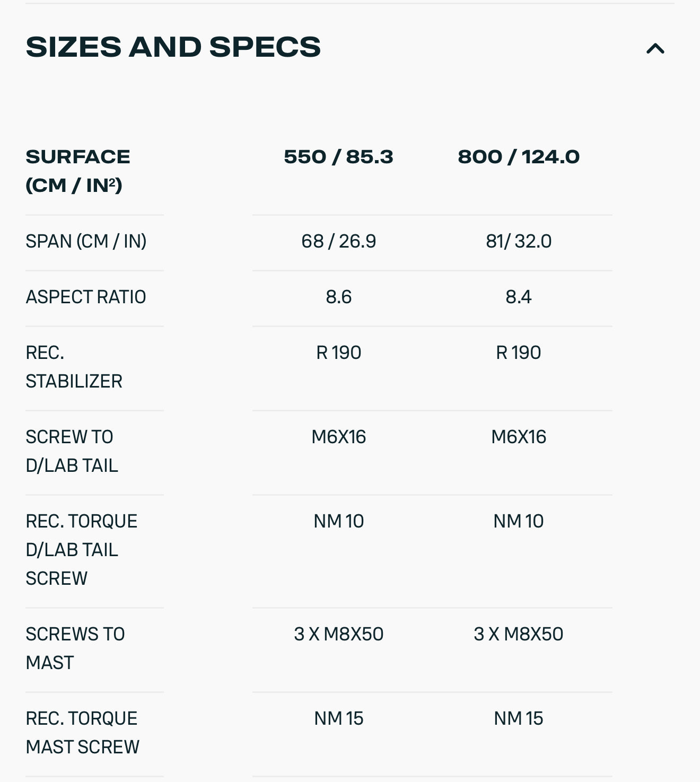
Task: Click the 8.6 aspect ratio value
Action: [338, 297]
